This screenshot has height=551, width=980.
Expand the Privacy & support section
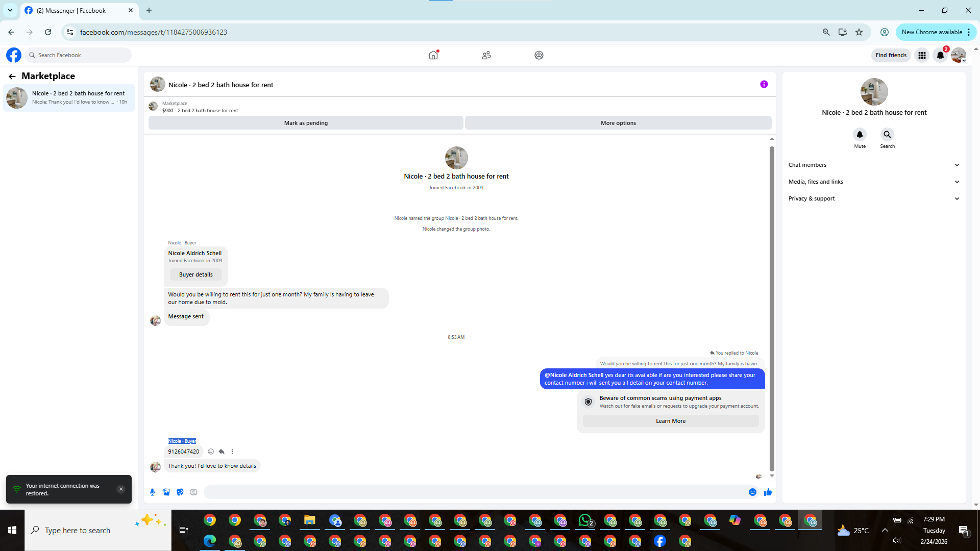coord(874,198)
